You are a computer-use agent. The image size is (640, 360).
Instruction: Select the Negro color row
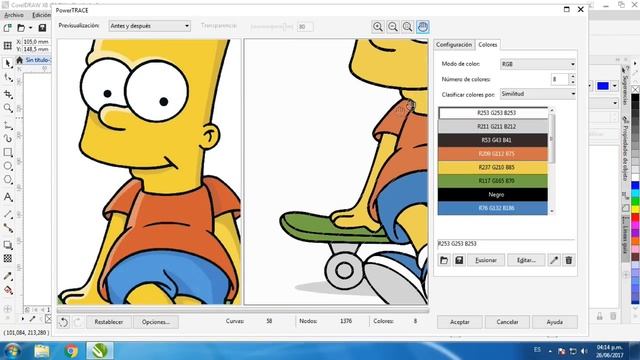tap(493, 195)
